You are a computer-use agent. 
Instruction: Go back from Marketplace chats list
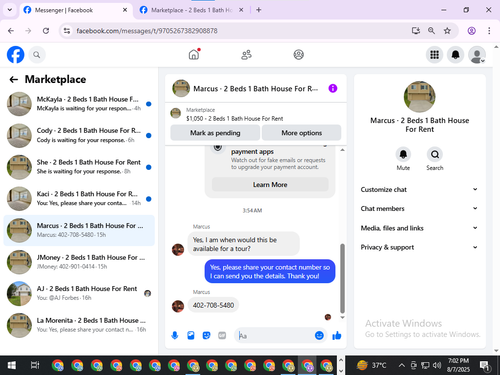coord(14,79)
